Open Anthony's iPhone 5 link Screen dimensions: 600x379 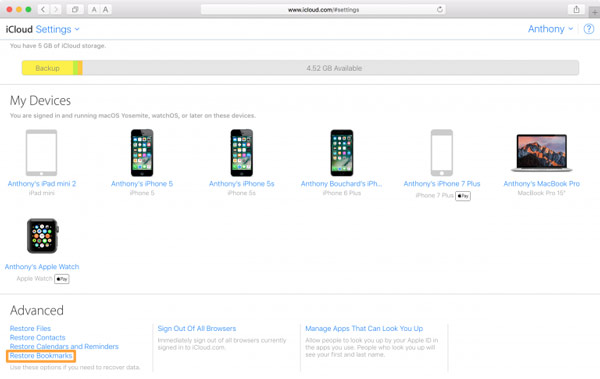pos(142,184)
